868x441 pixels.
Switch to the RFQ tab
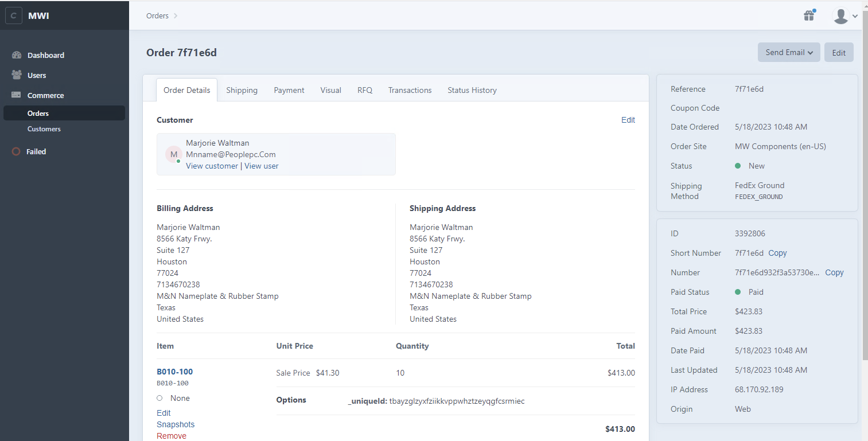365,90
